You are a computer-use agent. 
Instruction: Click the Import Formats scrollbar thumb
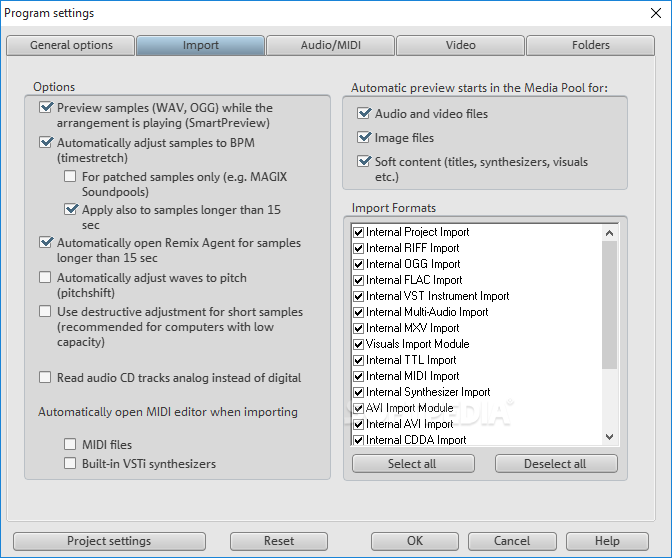(609, 305)
